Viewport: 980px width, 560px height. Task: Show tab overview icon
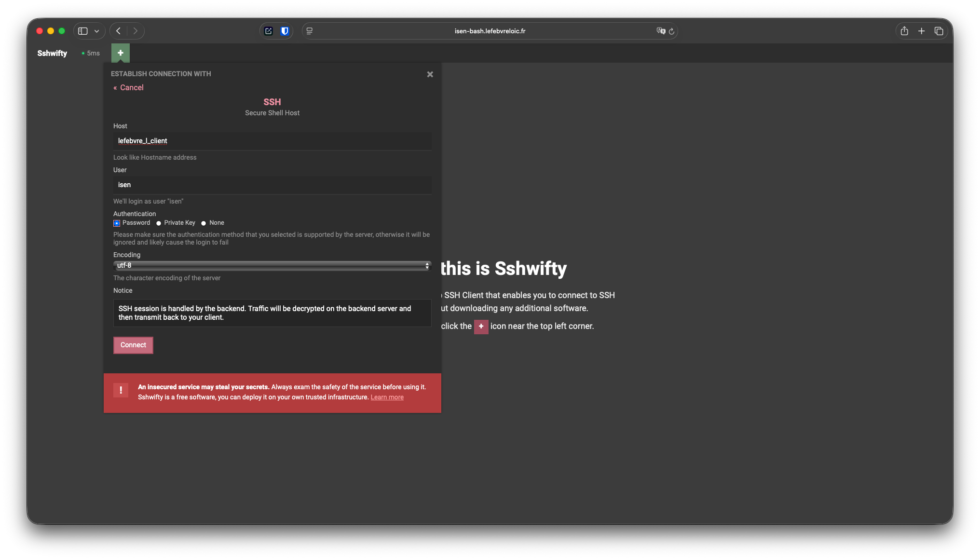click(x=939, y=31)
